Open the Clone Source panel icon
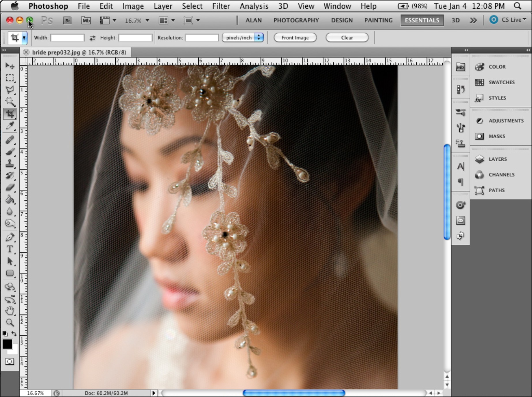The width and height of the screenshot is (532, 397). coord(460,143)
